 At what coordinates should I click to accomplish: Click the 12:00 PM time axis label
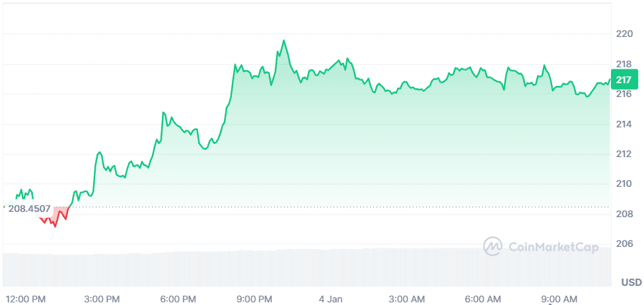tap(26, 298)
